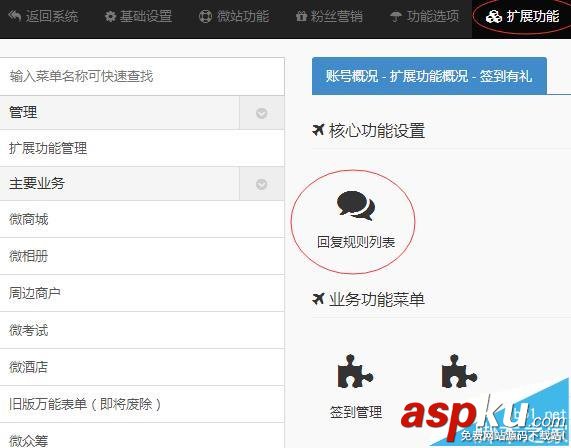Open 微相册 in the sidebar
Viewport: 571px width, 448px height.
142,256
